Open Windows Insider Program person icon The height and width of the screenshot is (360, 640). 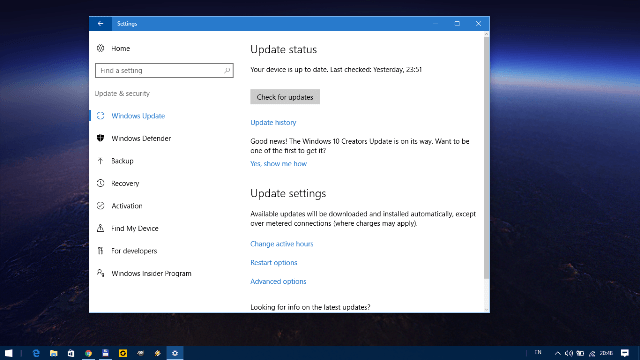[x=100, y=273]
